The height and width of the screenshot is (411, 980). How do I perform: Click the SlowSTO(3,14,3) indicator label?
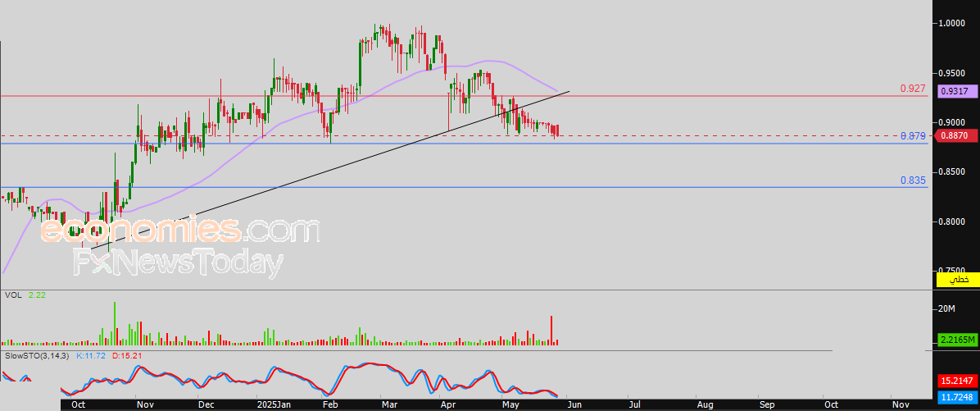tap(39, 355)
